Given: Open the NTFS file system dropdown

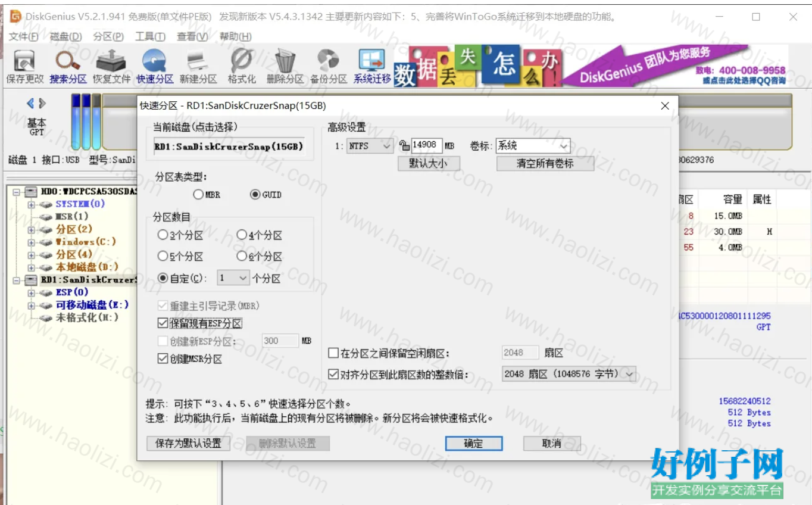Looking at the screenshot, I should [370, 146].
